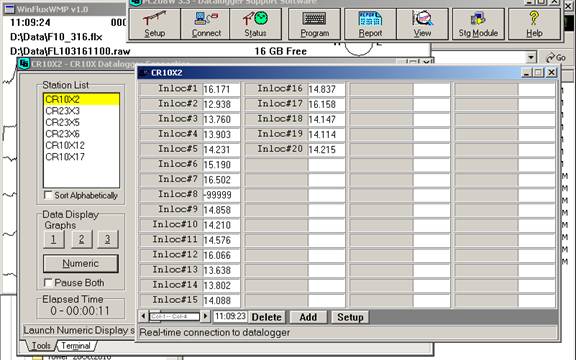Open Graph 2 display
Viewport: 576px width, 360px height.
point(81,239)
